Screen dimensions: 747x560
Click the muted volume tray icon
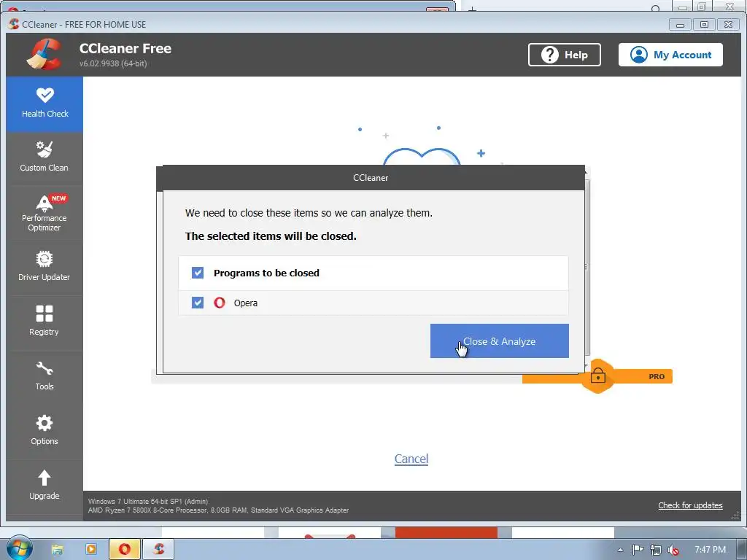point(673,550)
